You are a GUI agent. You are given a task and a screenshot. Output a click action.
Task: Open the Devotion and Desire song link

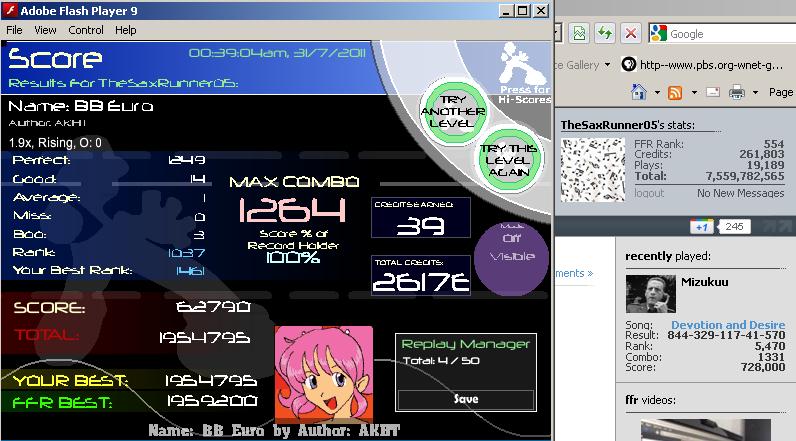pos(728,325)
